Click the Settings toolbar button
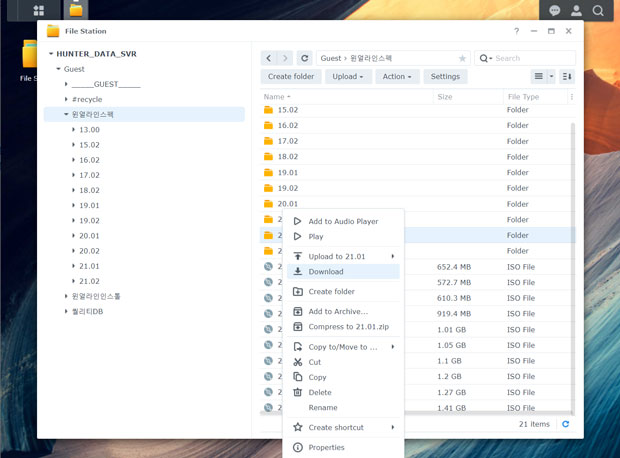This screenshot has width=620, height=458. pyautogui.click(x=445, y=76)
